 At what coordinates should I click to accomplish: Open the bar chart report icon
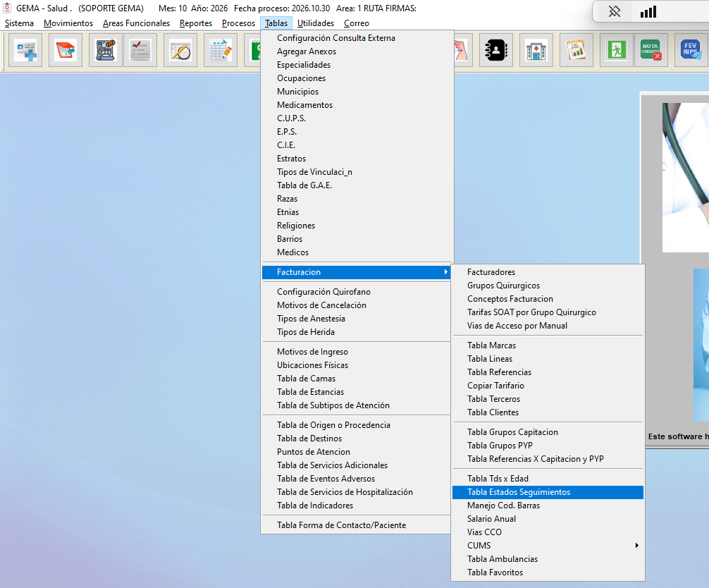pyautogui.click(x=576, y=50)
